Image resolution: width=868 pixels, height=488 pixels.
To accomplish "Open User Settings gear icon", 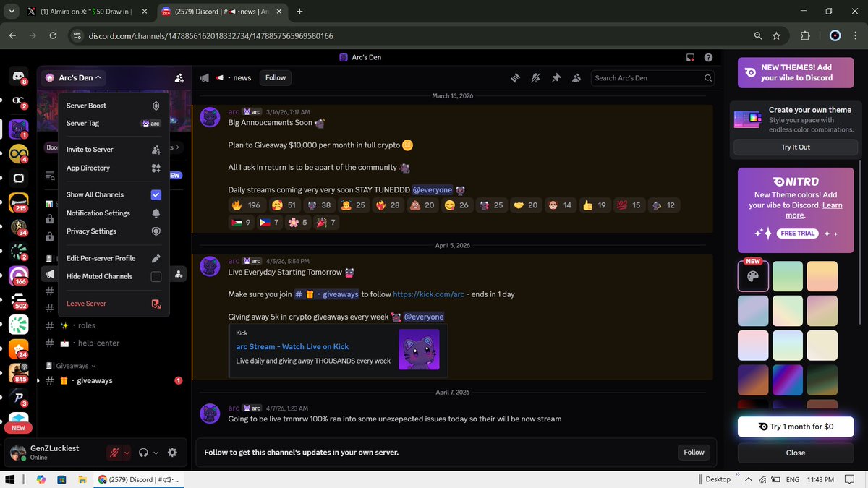I will click(172, 453).
